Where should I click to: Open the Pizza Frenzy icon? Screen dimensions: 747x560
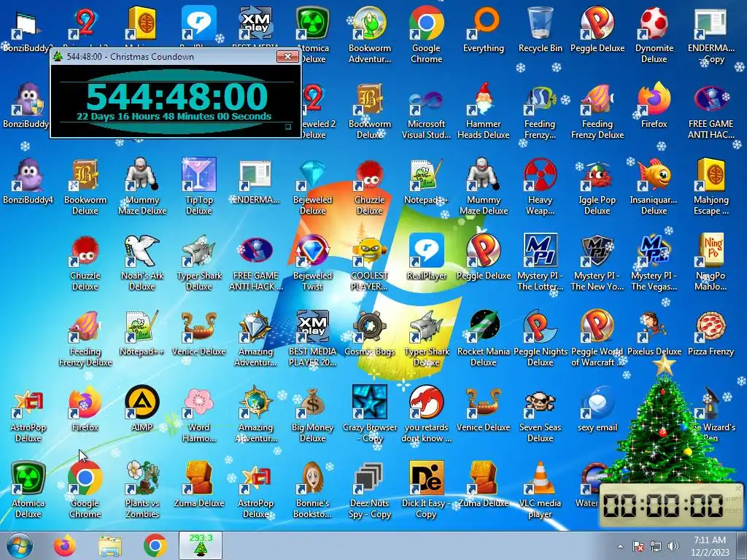click(x=711, y=332)
